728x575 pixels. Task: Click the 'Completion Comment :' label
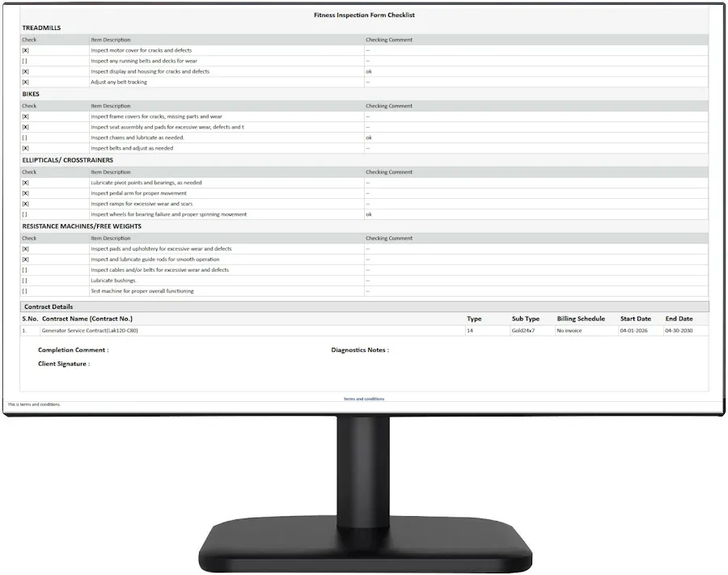[x=74, y=350]
